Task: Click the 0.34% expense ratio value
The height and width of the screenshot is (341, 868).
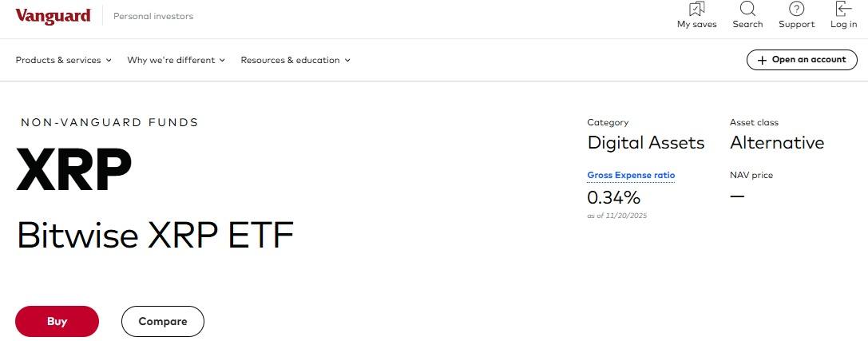Action: tap(613, 197)
